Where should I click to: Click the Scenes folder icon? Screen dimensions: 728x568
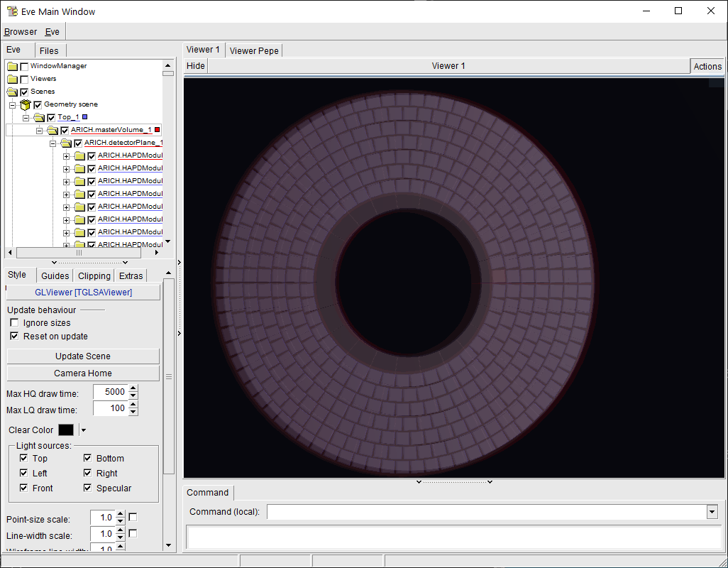[x=12, y=92]
